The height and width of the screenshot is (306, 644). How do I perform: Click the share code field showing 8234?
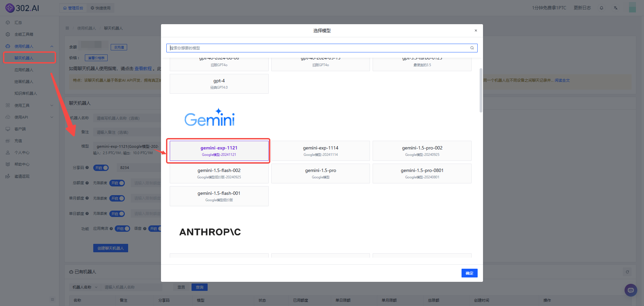point(139,168)
